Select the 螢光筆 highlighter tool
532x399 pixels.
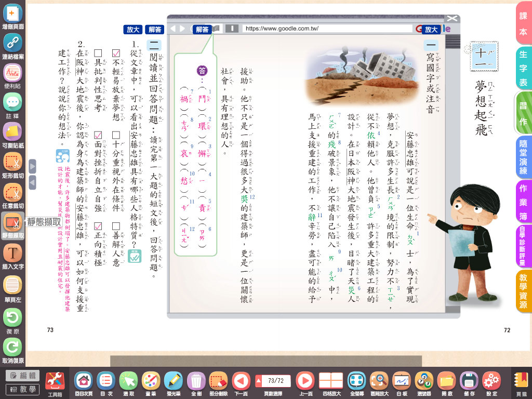click(174, 384)
